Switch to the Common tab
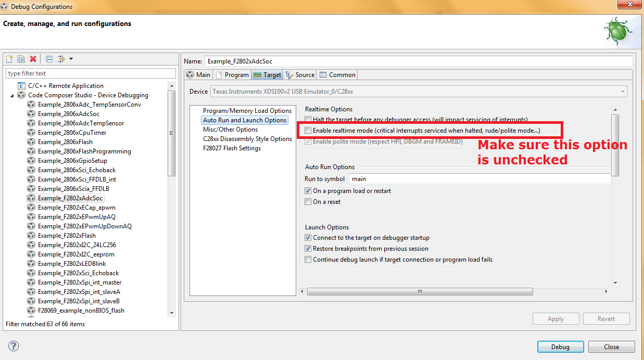The width and height of the screenshot is (644, 360). click(337, 75)
